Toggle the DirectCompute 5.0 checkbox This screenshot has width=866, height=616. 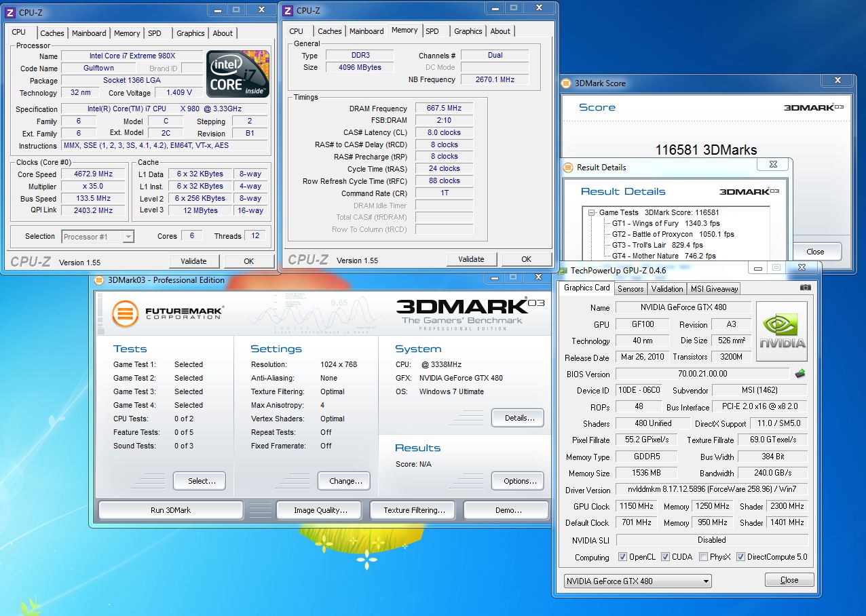(x=740, y=557)
